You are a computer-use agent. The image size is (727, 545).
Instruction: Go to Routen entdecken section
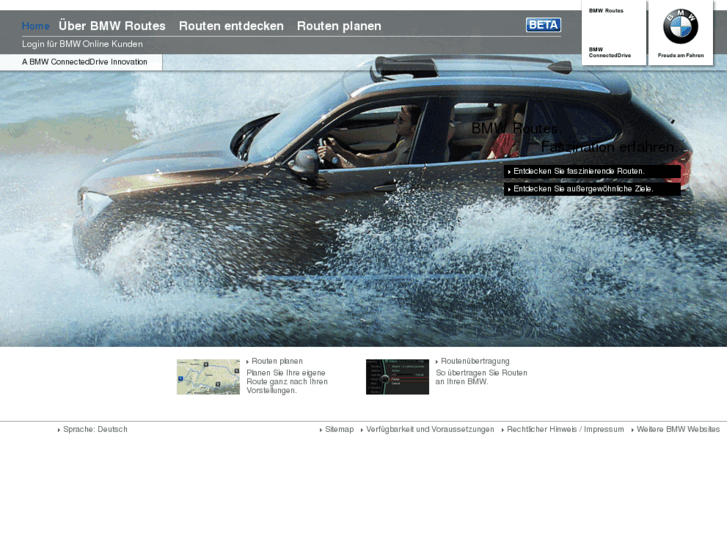point(231,26)
